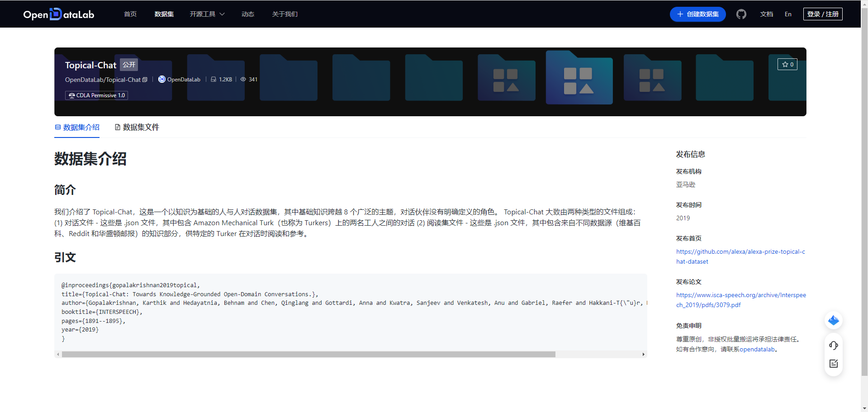Switch to the 数据集文件 tab
Viewport: 868px width, 412px height.
click(137, 128)
